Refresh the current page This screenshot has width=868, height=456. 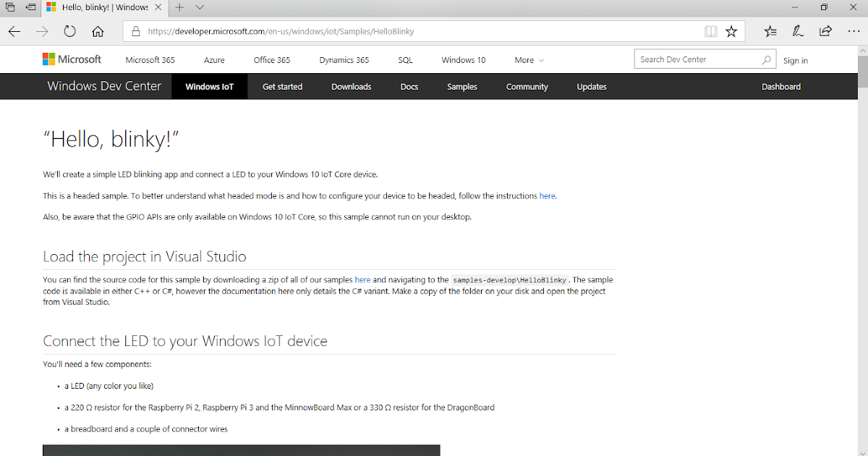(69, 31)
